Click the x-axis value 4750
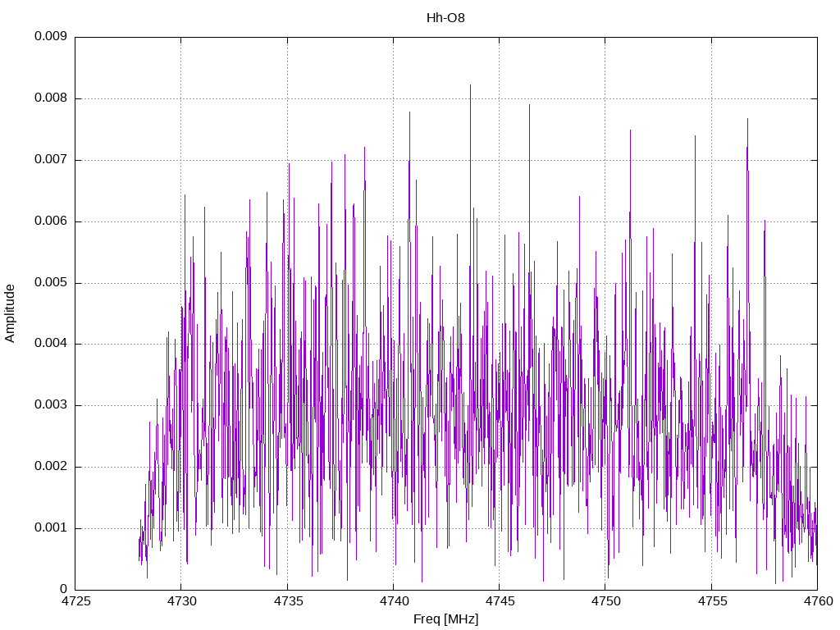 [x=606, y=601]
